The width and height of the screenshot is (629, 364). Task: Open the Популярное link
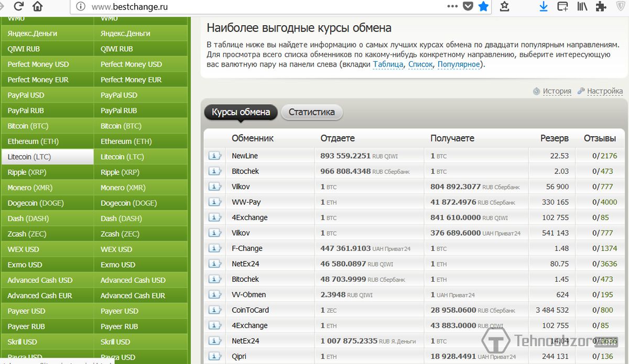459,64
